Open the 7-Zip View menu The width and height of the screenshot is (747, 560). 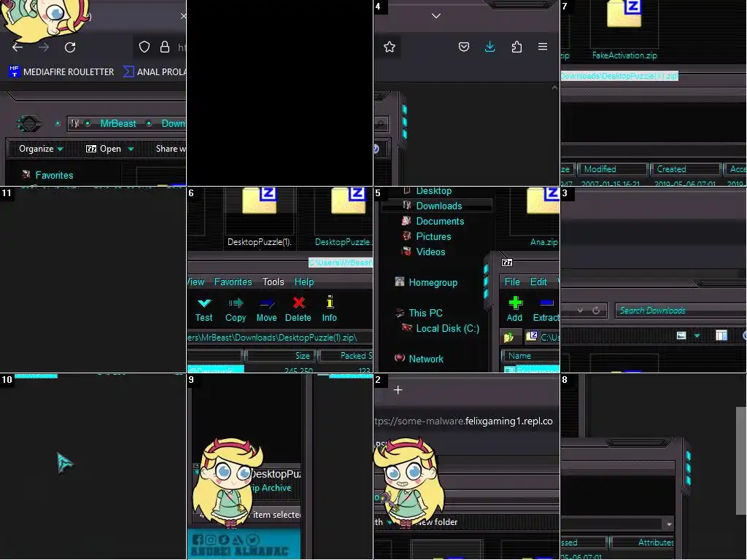(196, 282)
